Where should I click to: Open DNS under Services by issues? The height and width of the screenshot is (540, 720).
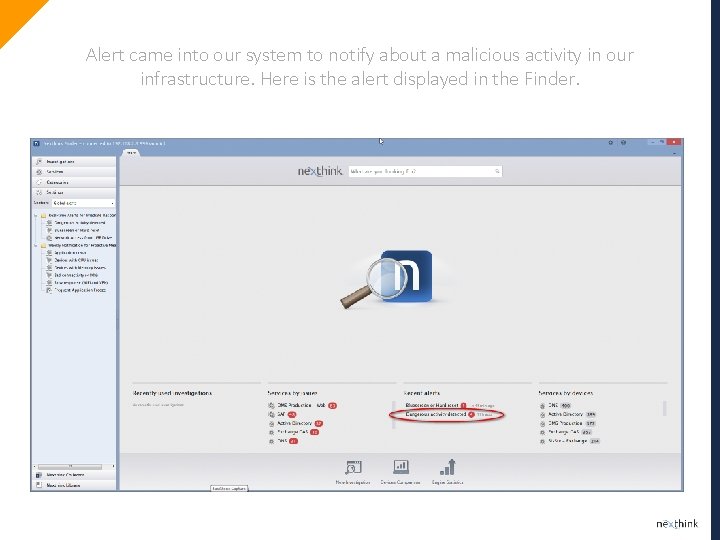point(282,441)
